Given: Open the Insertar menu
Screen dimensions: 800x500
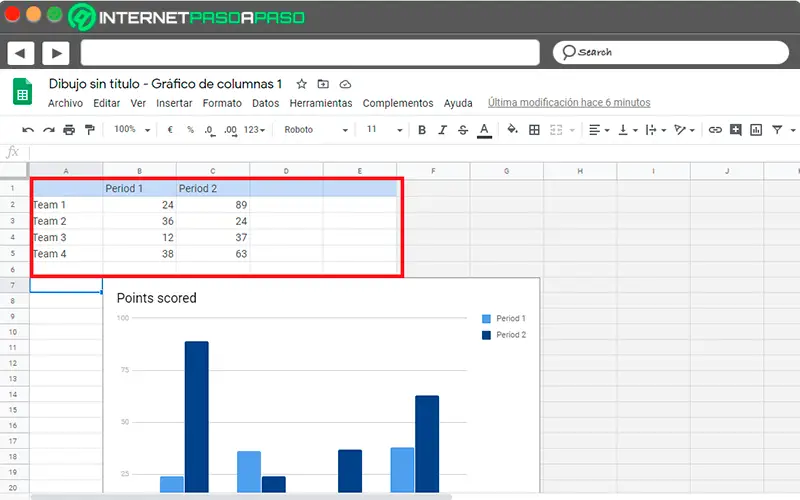Looking at the screenshot, I should tap(174, 103).
